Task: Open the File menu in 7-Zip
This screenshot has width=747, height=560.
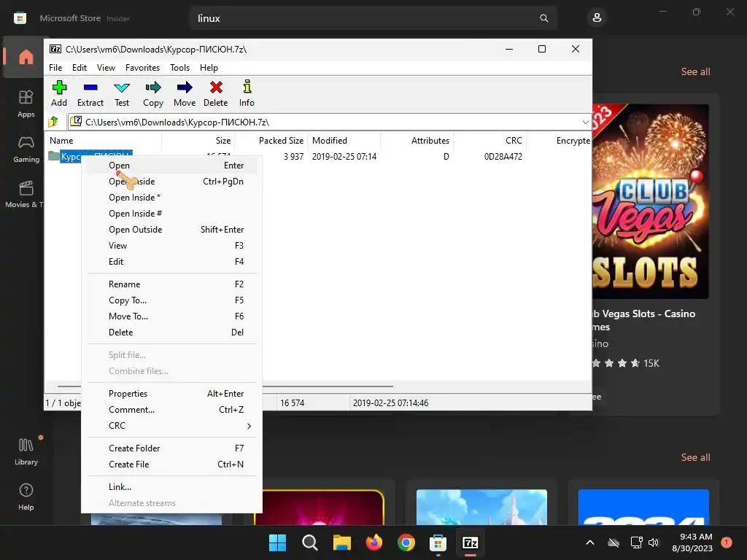Action: (x=55, y=68)
